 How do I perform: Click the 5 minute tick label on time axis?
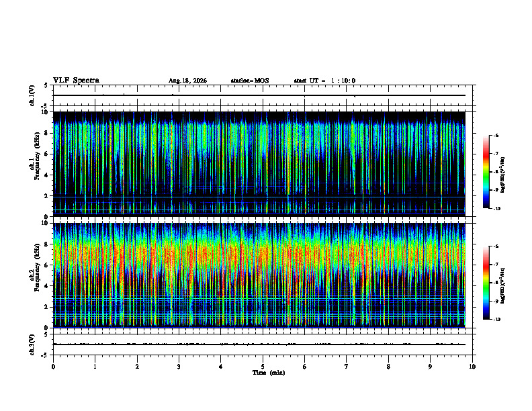click(263, 367)
